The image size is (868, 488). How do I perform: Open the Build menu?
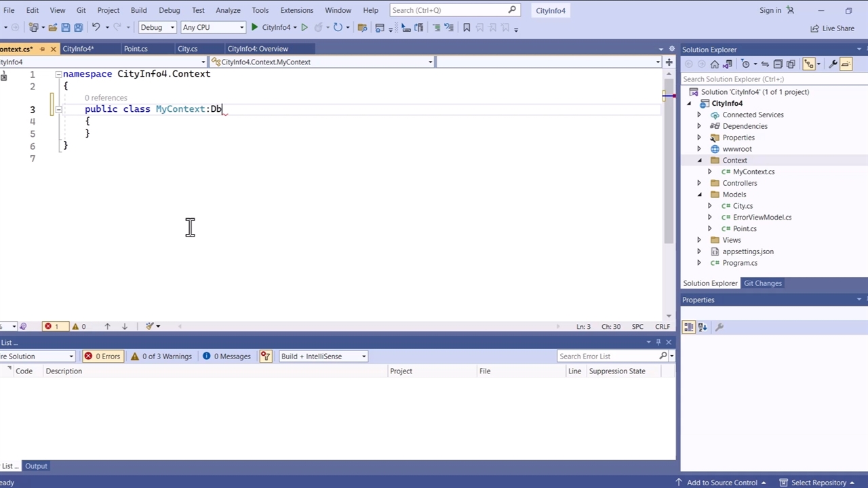pos(138,10)
